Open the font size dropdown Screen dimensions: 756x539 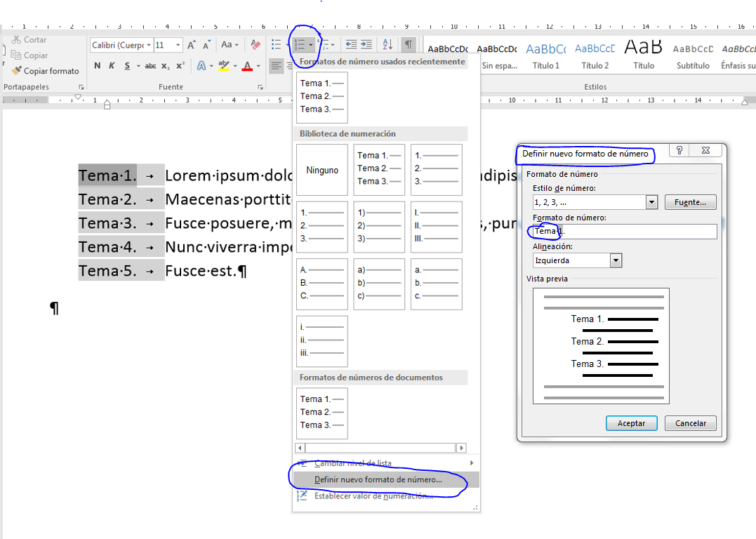tap(177, 44)
